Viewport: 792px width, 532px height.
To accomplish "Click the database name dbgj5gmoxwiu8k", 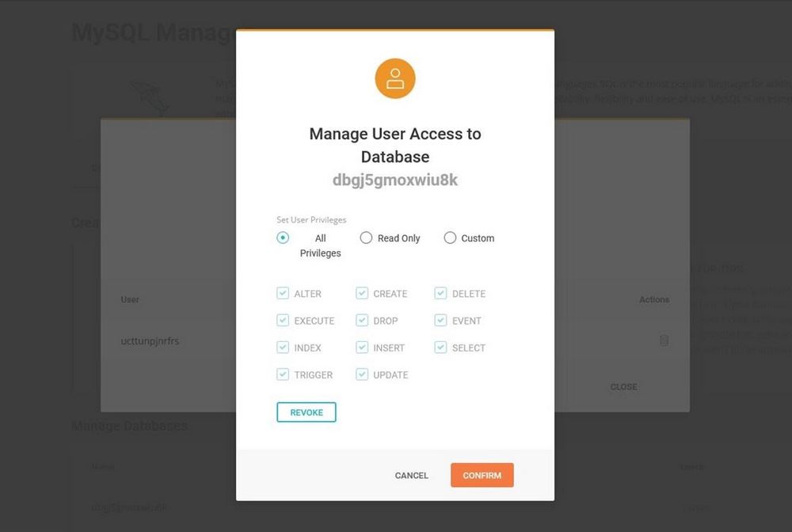I will [x=395, y=180].
